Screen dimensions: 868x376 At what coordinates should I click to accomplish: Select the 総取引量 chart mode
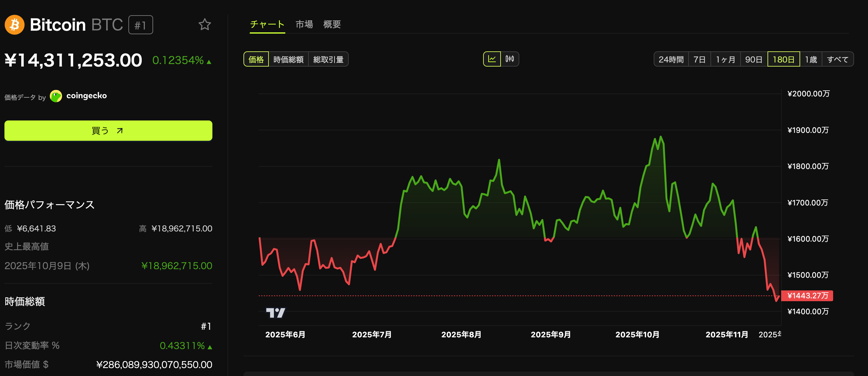[x=328, y=59]
